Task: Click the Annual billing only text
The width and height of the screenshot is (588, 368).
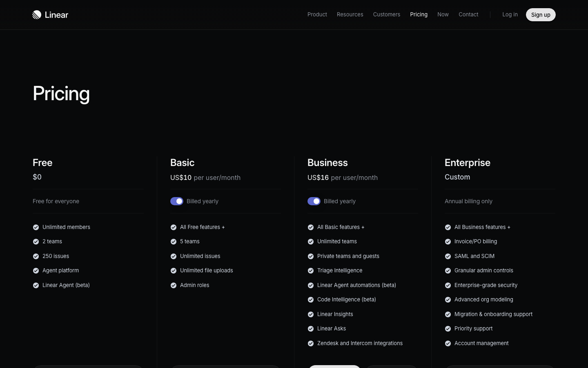Action: tap(468, 201)
